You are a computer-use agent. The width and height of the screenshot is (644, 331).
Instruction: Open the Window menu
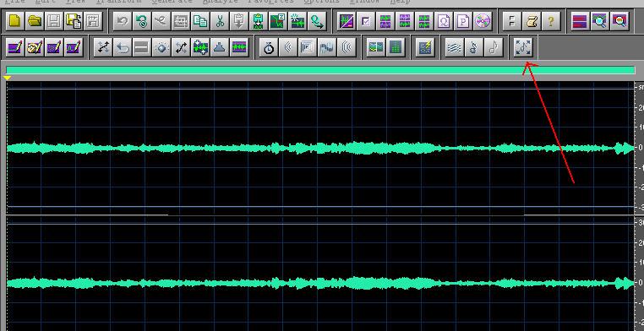(365, 1)
